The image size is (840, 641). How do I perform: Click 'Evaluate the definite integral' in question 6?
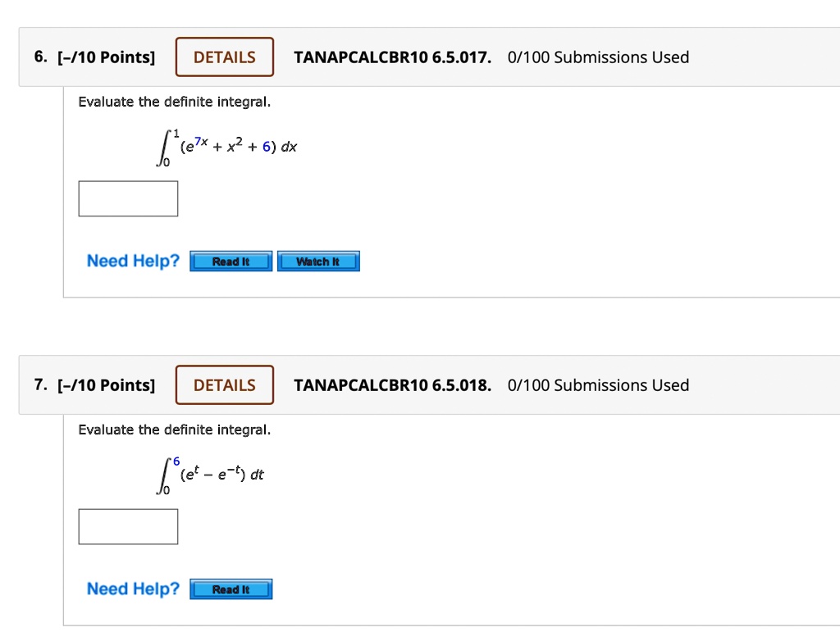point(175,102)
